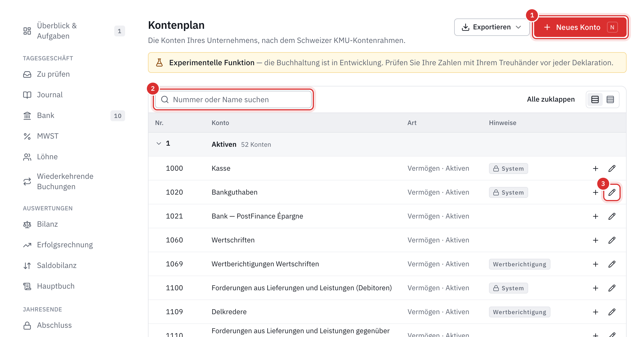Edit the Wertschriften account
Screen dimensions: 644x337
pyautogui.click(x=612, y=240)
